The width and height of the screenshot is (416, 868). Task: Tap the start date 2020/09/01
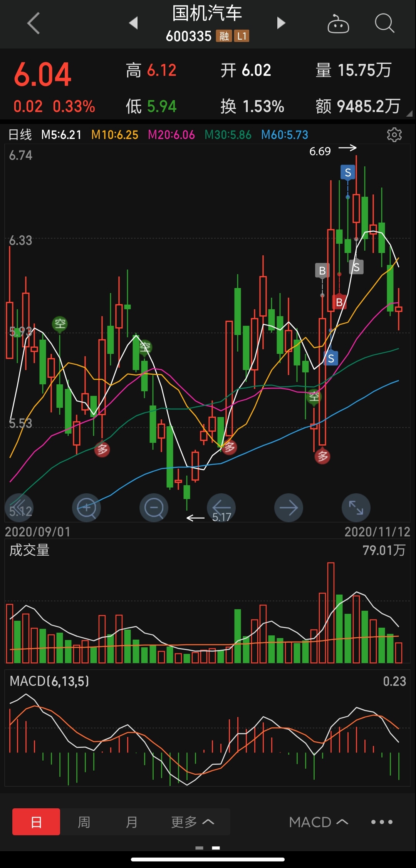click(38, 532)
